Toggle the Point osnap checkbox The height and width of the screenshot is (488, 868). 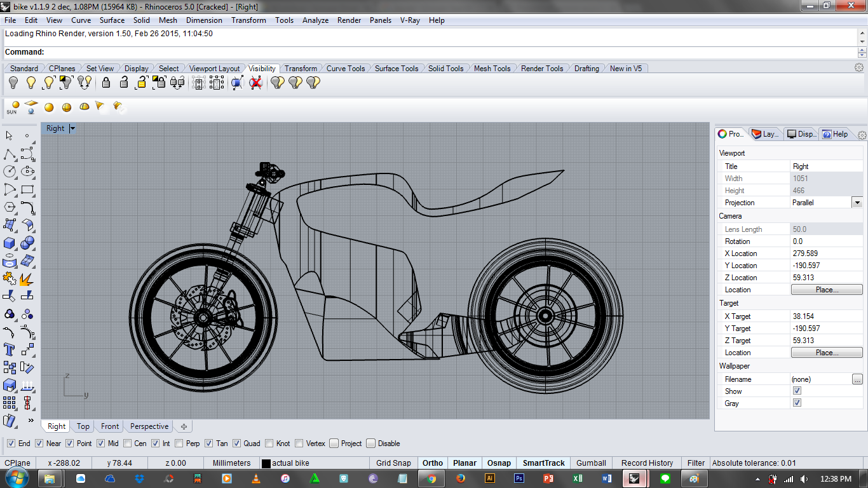70,444
